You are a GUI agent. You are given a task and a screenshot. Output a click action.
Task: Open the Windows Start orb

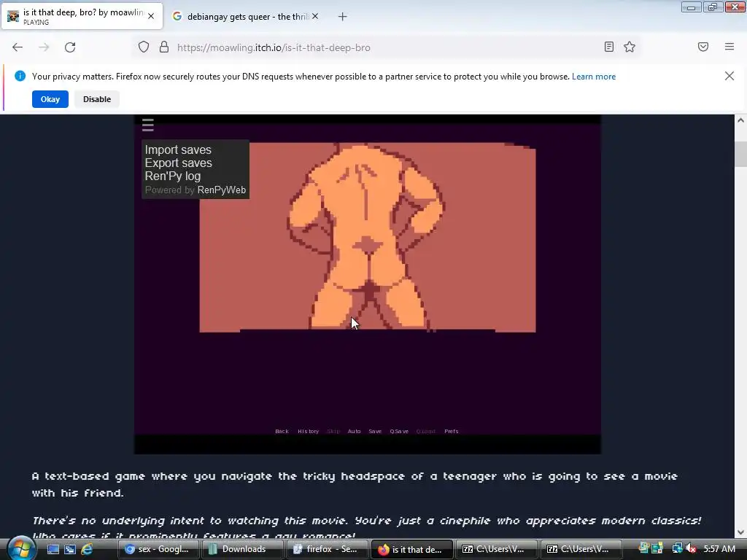click(x=21, y=548)
